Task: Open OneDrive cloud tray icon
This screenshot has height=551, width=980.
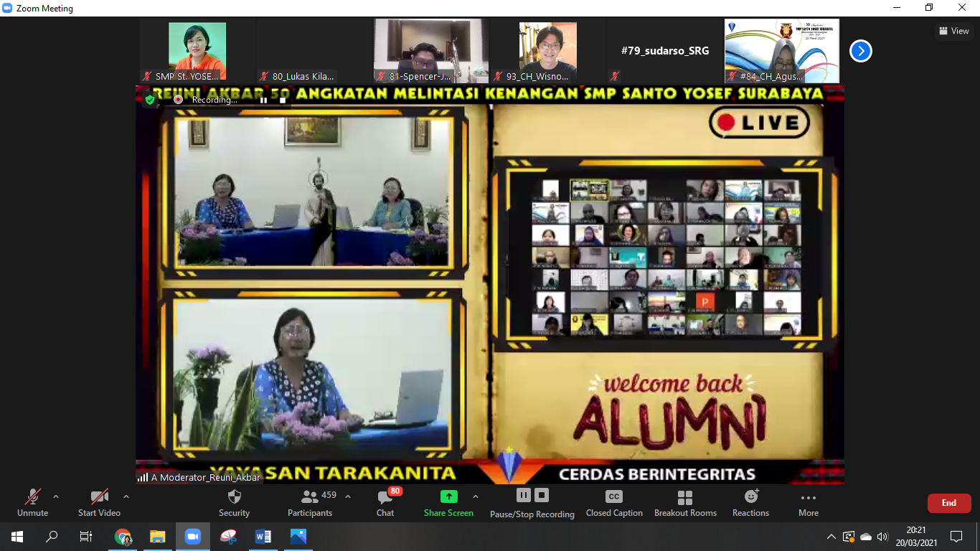Action: click(x=866, y=537)
